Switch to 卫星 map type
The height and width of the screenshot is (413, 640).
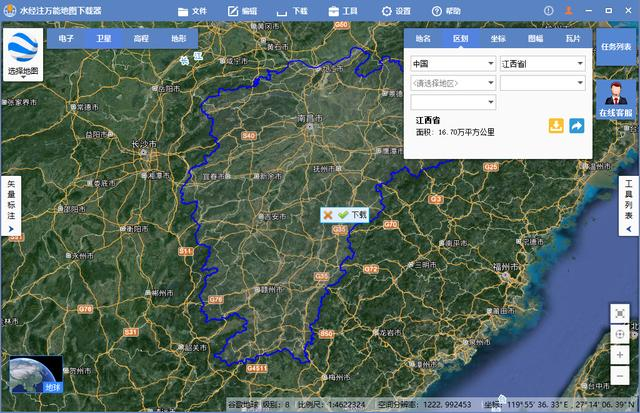click(104, 39)
